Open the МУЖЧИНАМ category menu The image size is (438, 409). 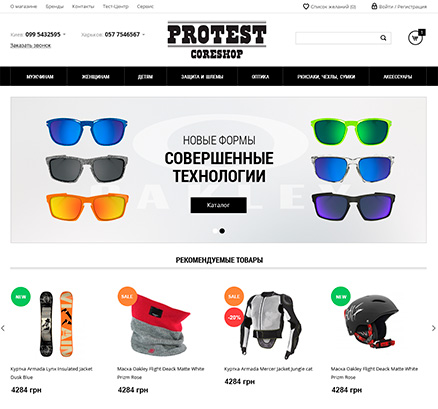tap(39, 77)
